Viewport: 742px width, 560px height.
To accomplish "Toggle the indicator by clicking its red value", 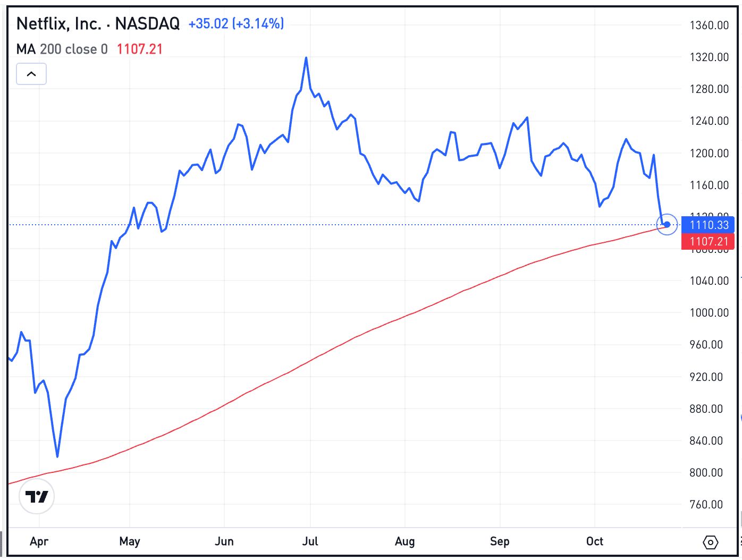I will pos(139,49).
